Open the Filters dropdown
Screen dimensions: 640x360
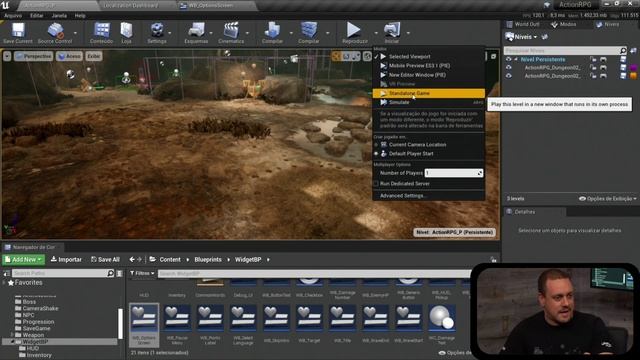[142, 273]
